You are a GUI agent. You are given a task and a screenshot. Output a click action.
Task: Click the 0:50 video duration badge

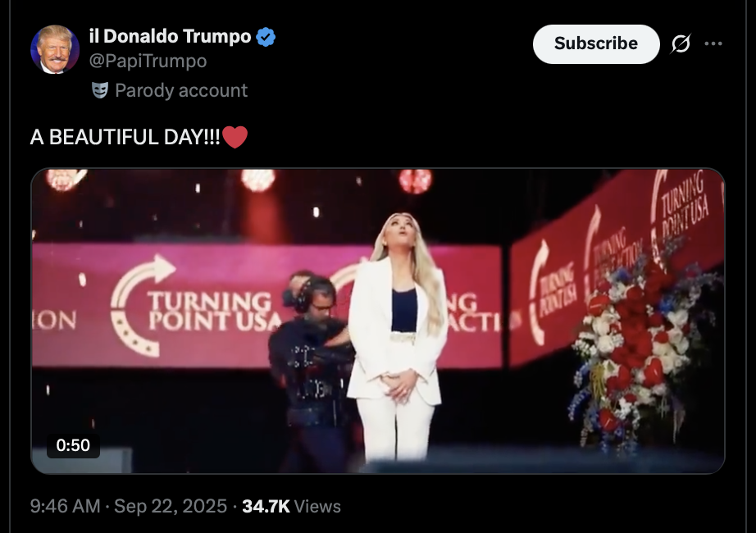click(73, 445)
